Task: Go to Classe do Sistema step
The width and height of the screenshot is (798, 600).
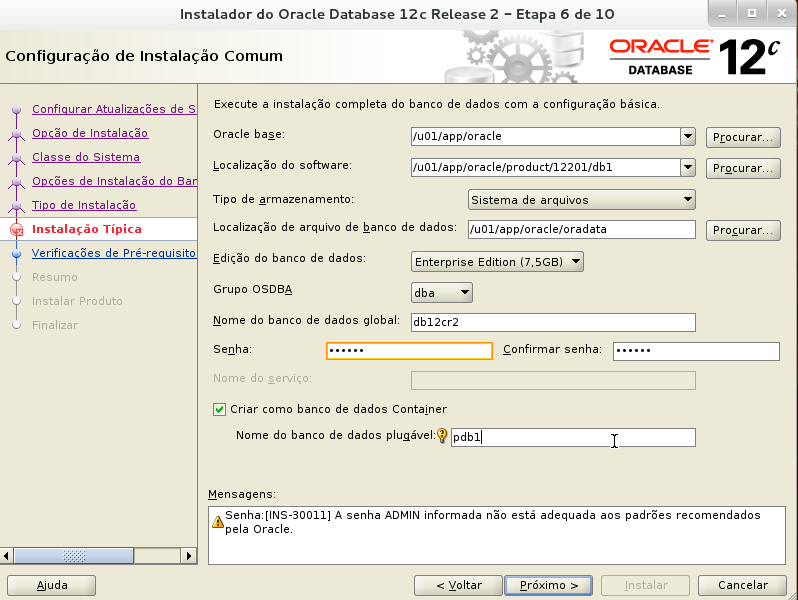Action: click(x=86, y=157)
